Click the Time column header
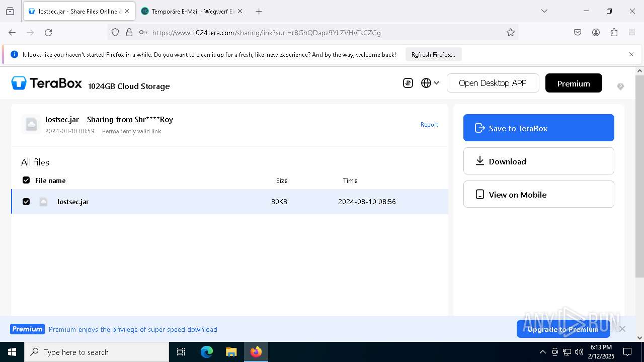This screenshot has width=644, height=362. [x=350, y=180]
